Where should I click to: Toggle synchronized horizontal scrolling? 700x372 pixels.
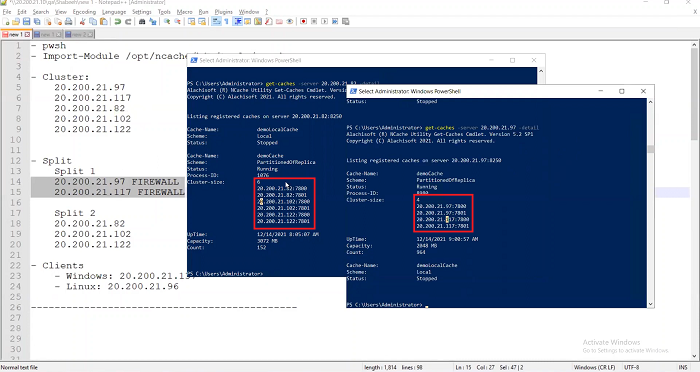pyautogui.click(x=202, y=21)
